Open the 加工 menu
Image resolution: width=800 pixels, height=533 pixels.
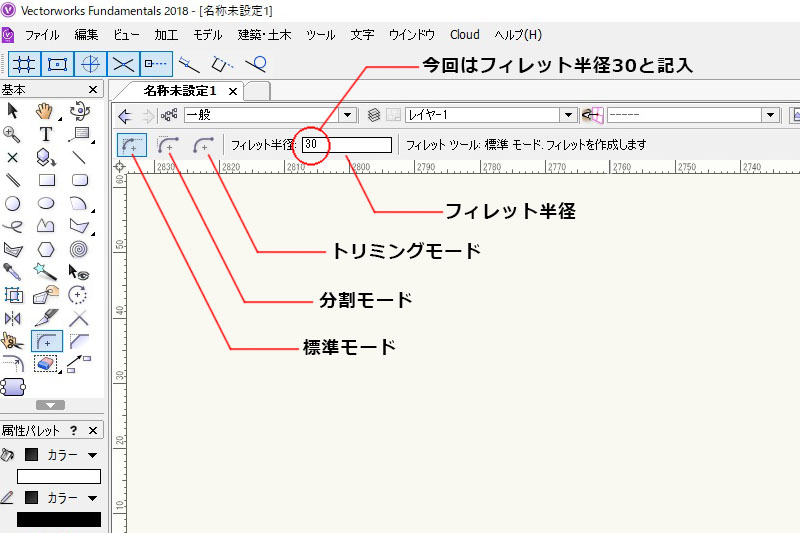click(x=166, y=35)
